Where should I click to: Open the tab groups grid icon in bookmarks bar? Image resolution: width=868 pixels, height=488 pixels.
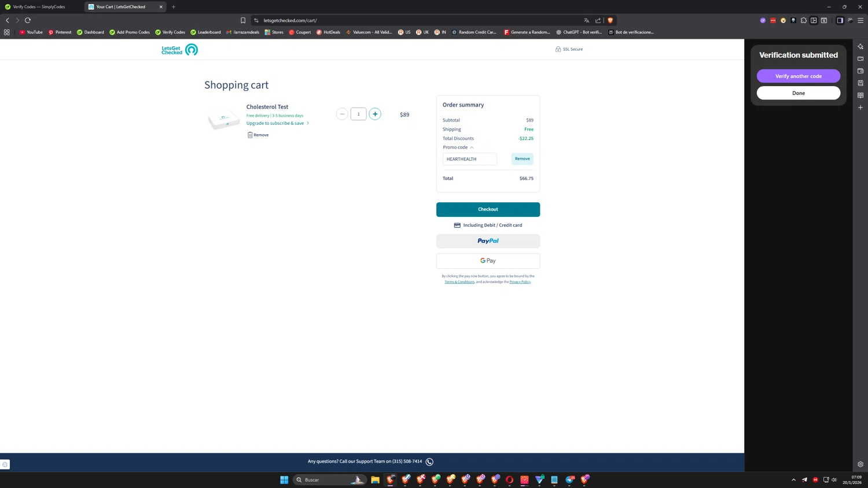(7, 32)
